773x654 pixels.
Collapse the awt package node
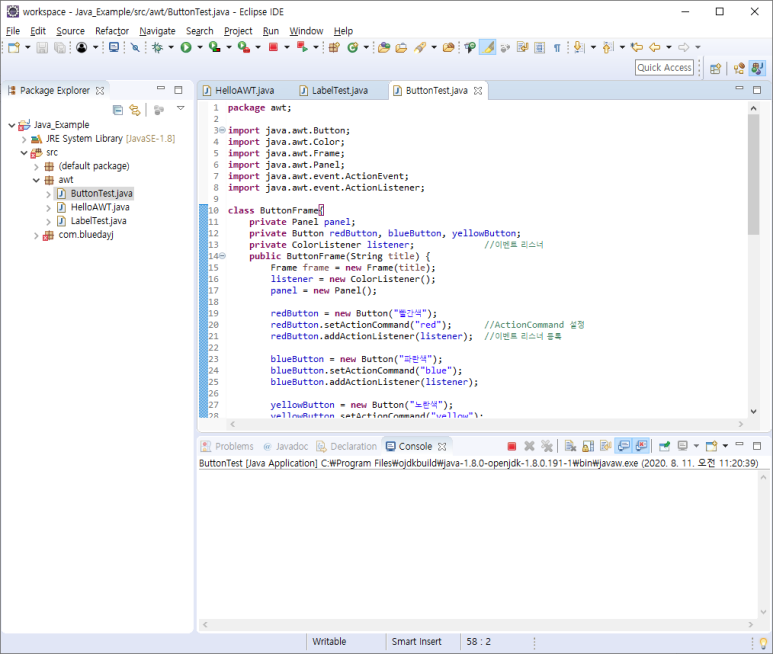(36, 180)
